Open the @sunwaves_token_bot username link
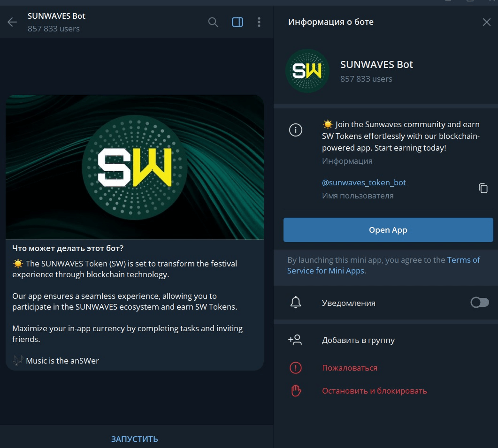This screenshot has width=498, height=448. (364, 182)
